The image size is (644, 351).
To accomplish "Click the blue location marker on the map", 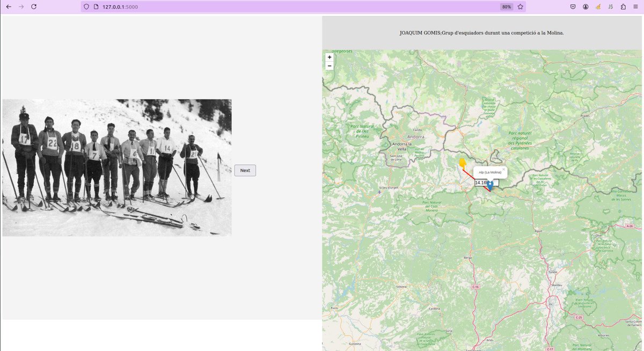I will coord(490,186).
